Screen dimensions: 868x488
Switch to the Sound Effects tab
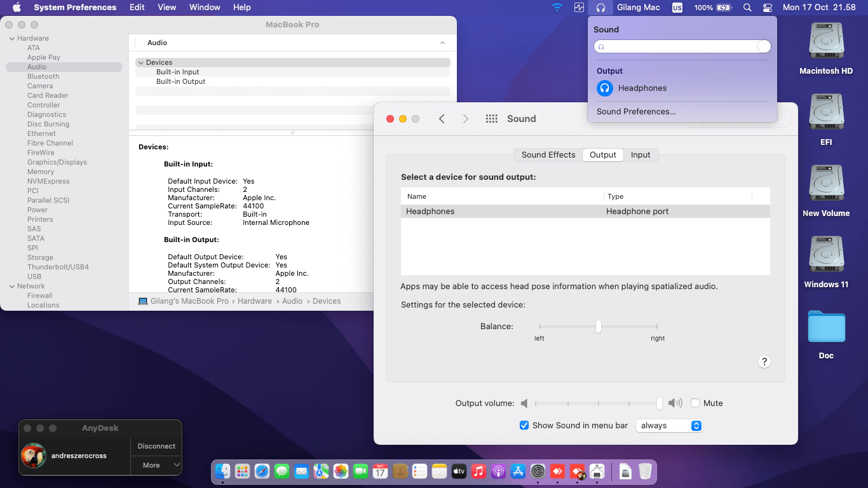[x=548, y=154]
